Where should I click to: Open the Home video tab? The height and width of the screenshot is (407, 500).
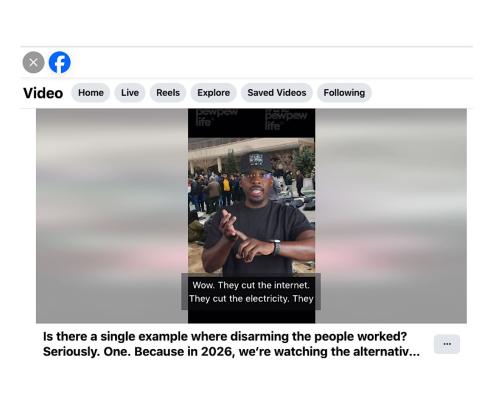tap(91, 93)
